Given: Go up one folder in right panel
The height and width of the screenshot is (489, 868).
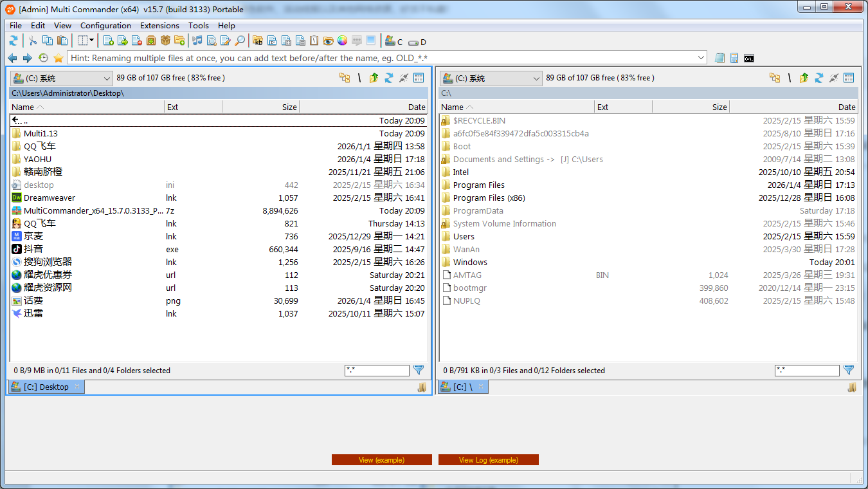Looking at the screenshot, I should [x=804, y=78].
